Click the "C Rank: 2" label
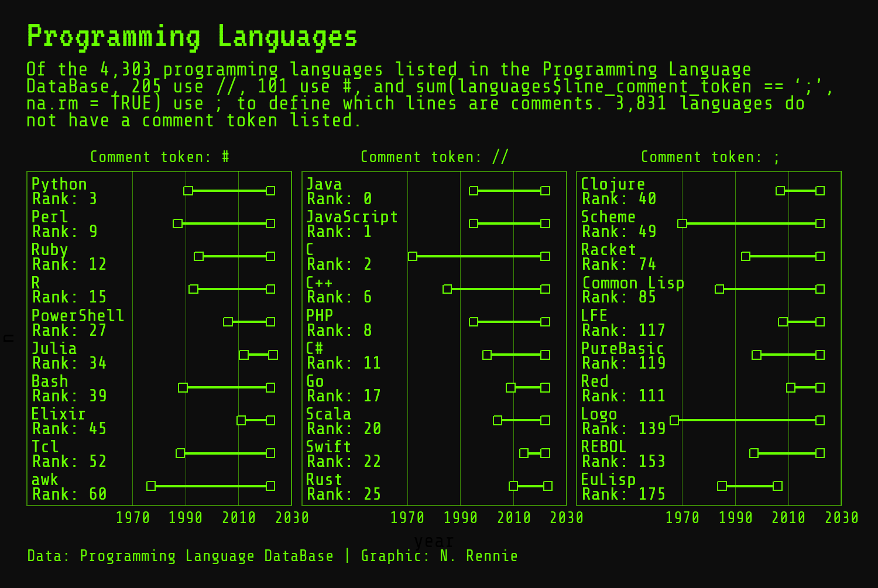The height and width of the screenshot is (588, 878). click(x=339, y=257)
